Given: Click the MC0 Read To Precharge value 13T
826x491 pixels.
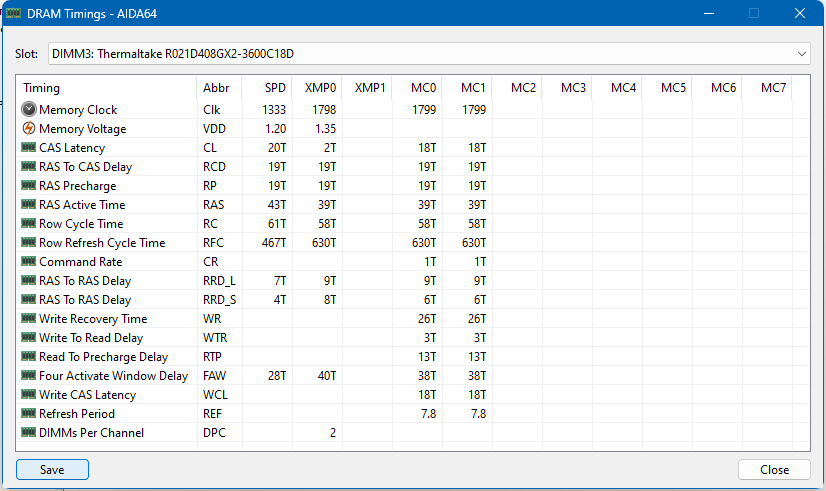Looking at the screenshot, I should [x=427, y=356].
